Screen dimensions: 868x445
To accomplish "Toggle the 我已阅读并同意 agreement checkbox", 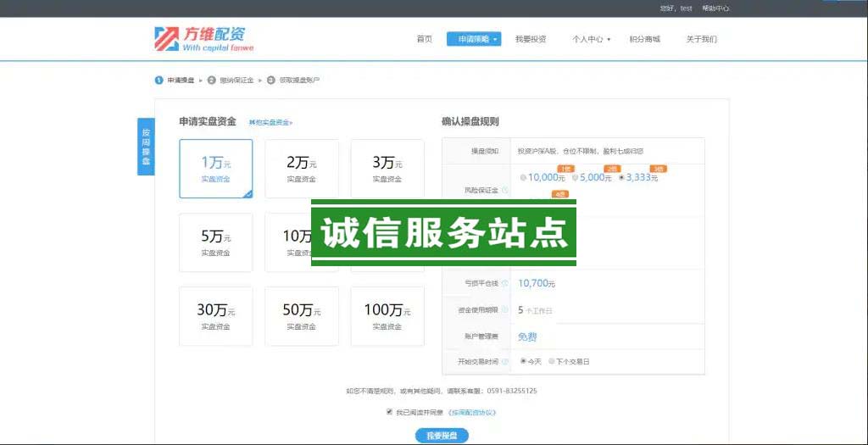I will [x=389, y=412].
